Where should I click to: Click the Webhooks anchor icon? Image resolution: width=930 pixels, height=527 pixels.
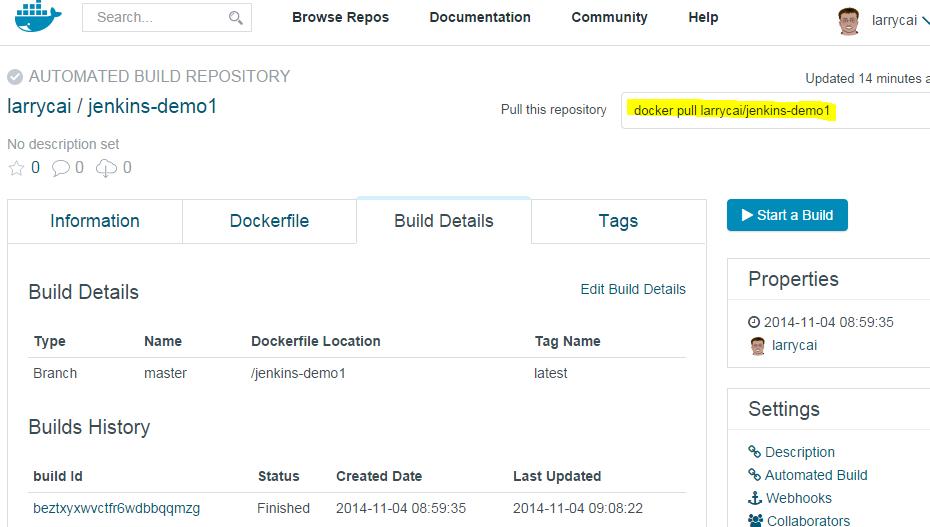click(x=755, y=498)
